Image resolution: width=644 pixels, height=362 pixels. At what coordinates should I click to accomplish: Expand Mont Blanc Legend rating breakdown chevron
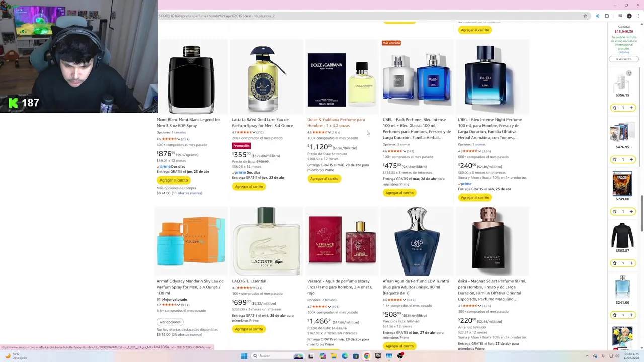tap(179, 139)
